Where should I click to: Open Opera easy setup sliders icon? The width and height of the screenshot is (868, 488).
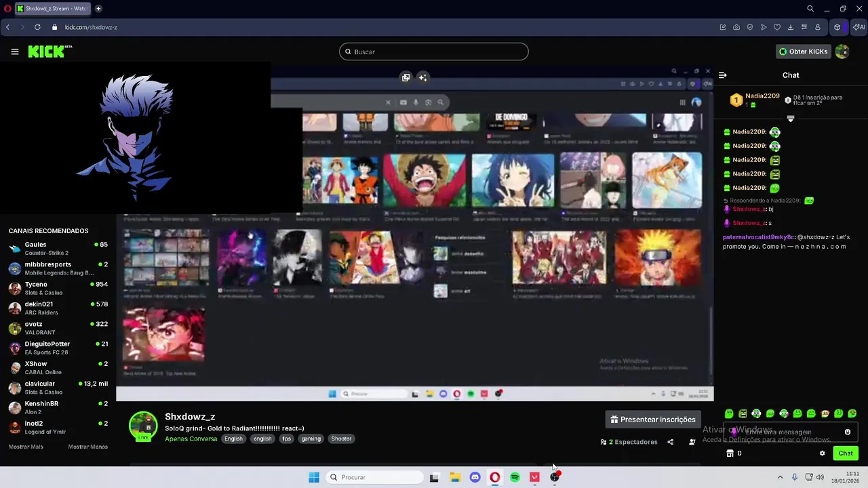tap(804, 27)
